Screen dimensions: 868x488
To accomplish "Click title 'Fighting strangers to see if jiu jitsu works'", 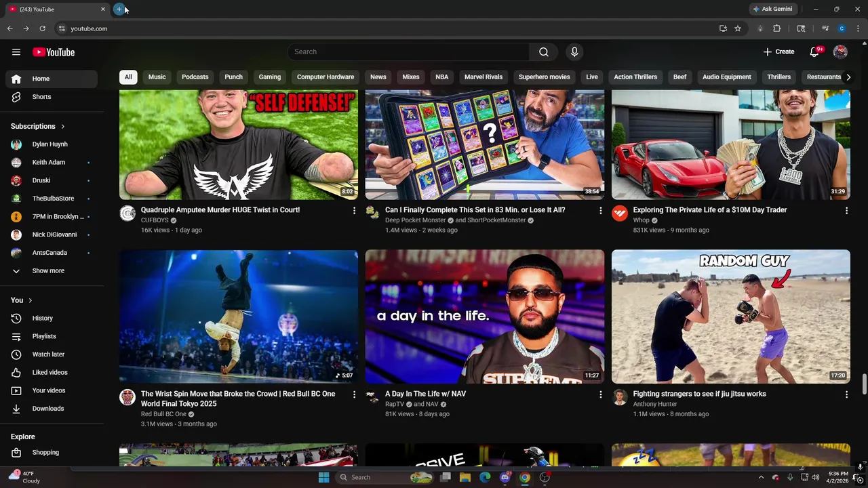I will 700,394.
